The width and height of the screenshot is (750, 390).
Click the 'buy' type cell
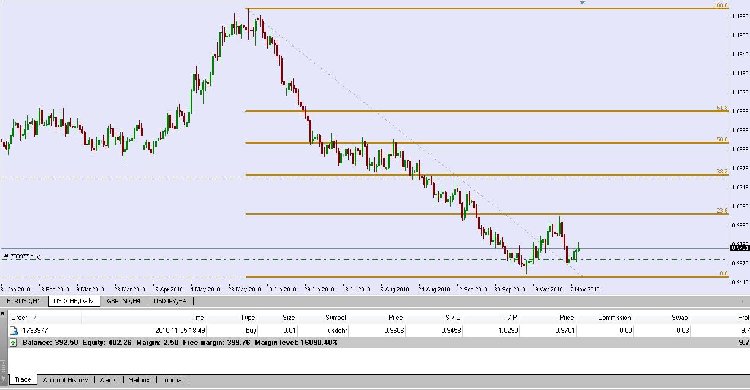(250, 330)
